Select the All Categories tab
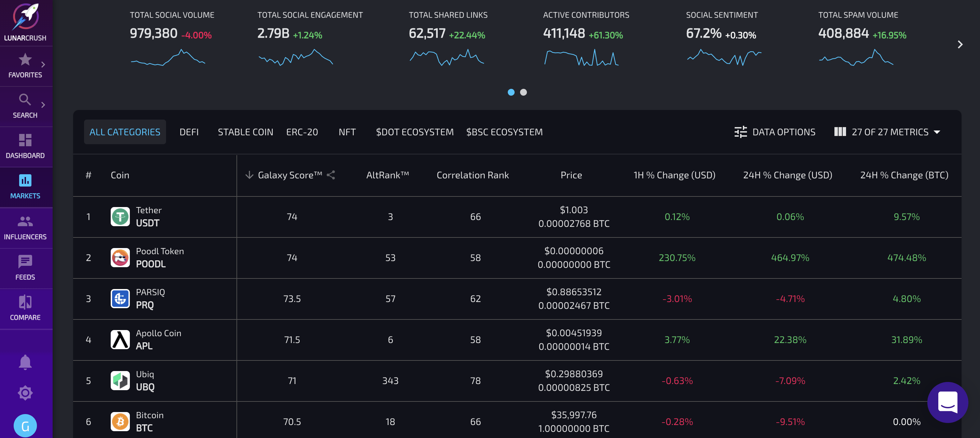Image resolution: width=980 pixels, height=438 pixels. [125, 132]
